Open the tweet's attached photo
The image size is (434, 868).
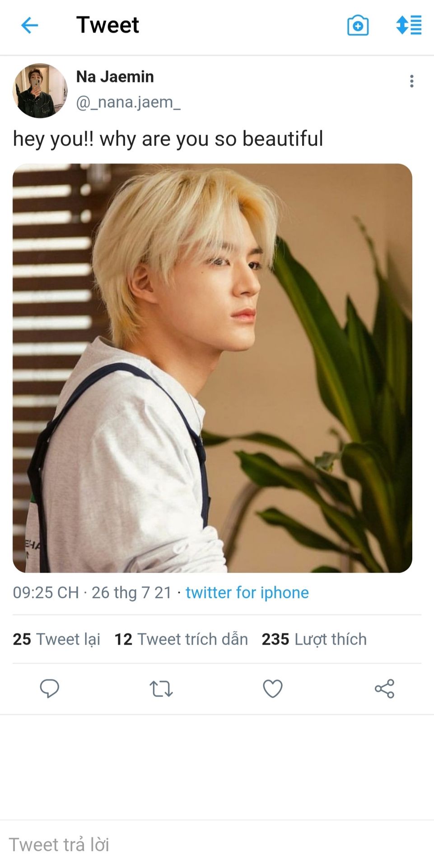212,368
